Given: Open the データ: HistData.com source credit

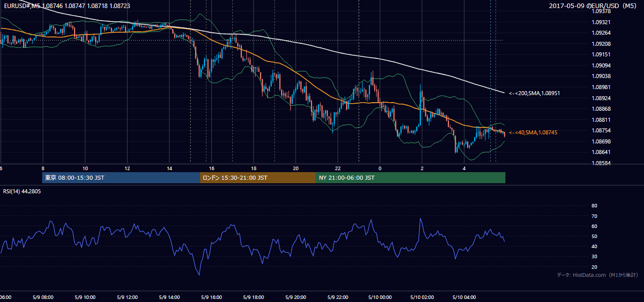Looking at the screenshot, I should (x=598, y=275).
